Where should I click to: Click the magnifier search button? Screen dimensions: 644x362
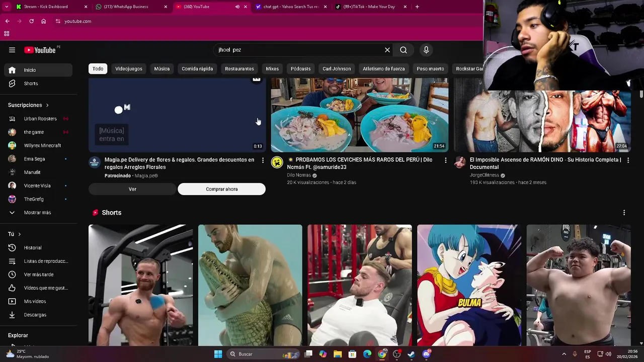pyautogui.click(x=404, y=50)
